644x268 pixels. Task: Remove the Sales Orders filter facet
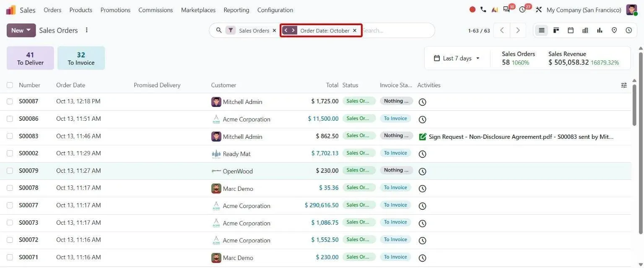[x=274, y=30]
